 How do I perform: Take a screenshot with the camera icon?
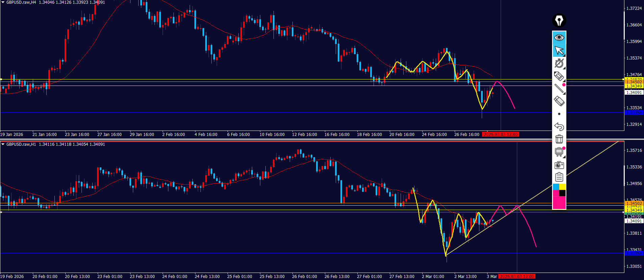[559, 165]
